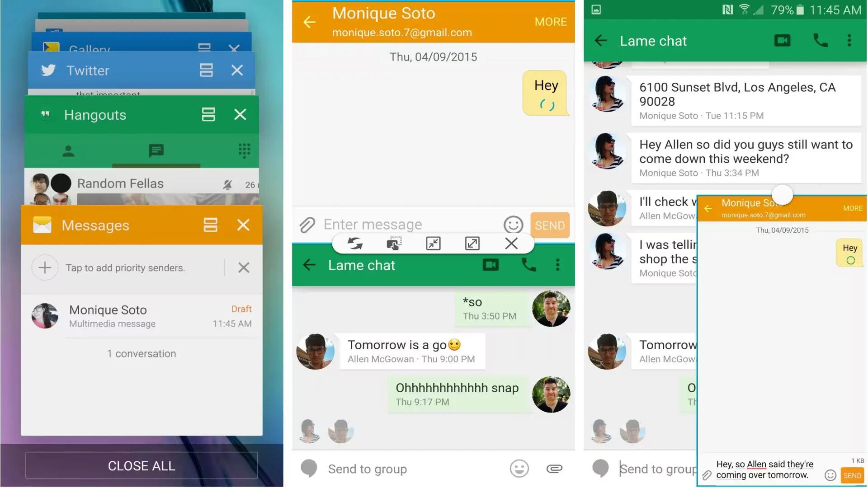Tap priority senders X to dismiss
The width and height of the screenshot is (868, 488).
coord(243,267)
